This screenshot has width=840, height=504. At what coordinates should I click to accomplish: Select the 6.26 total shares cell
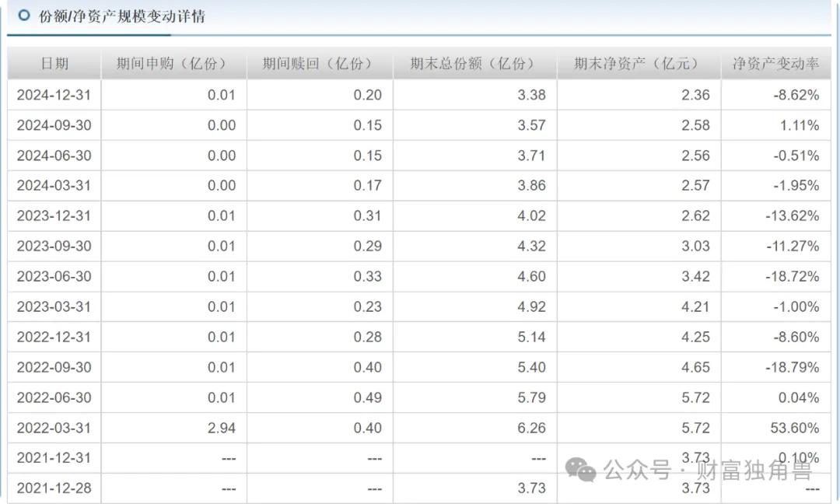coord(531,428)
